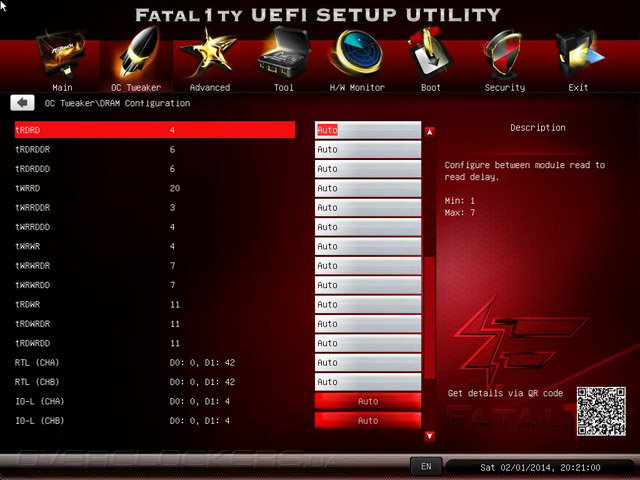Viewport: 640px width, 480px height.
Task: Click the scroll down arrow
Action: (x=429, y=436)
